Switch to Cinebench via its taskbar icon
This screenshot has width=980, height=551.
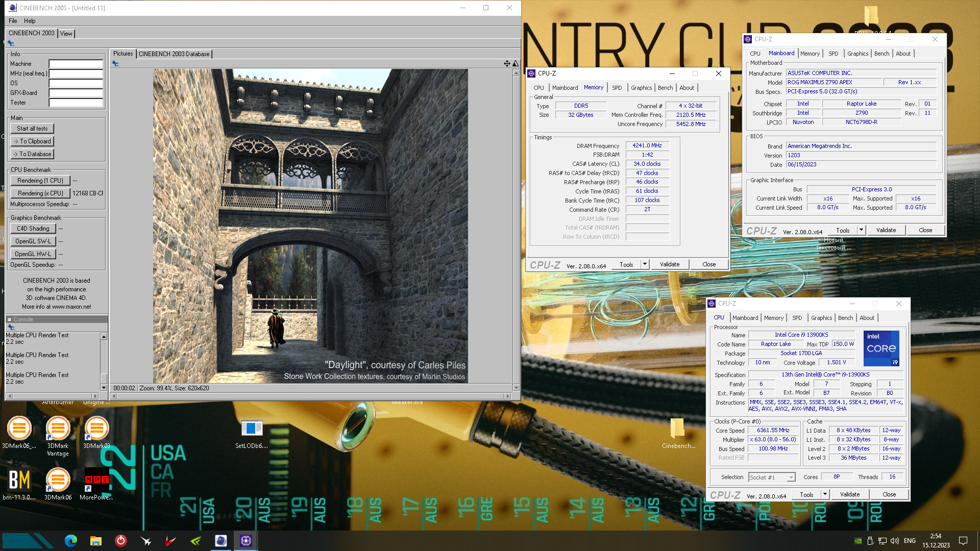coord(221,541)
